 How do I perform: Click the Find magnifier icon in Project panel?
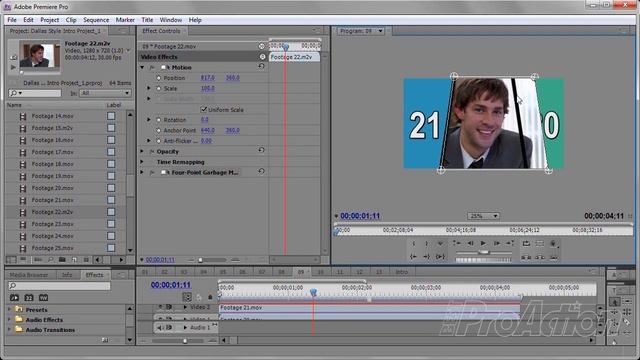point(50,260)
